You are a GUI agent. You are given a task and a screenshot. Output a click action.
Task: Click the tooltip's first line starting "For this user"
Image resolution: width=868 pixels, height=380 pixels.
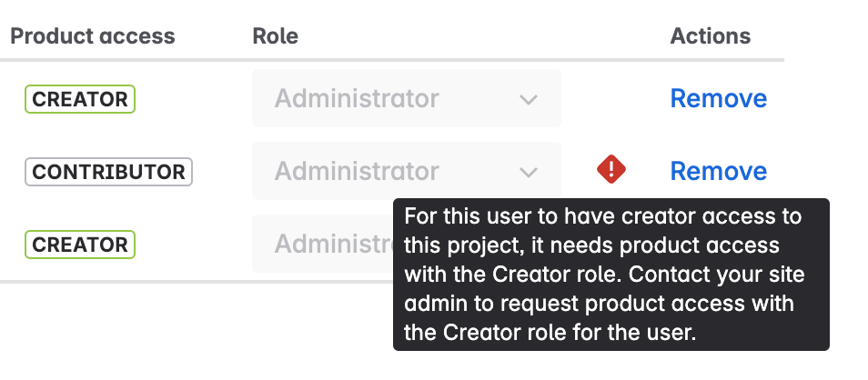[x=602, y=217]
